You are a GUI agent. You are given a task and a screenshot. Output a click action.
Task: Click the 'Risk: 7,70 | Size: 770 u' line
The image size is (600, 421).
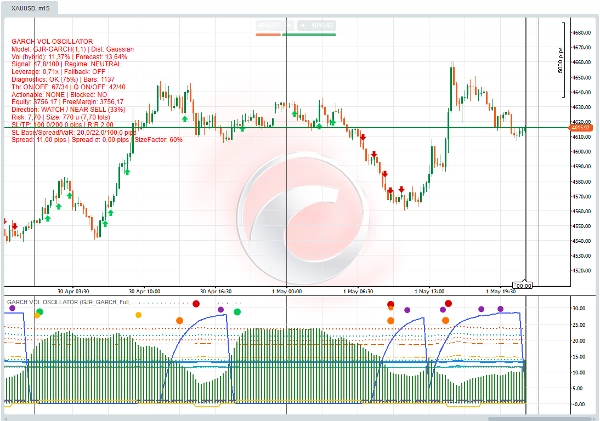61,117
